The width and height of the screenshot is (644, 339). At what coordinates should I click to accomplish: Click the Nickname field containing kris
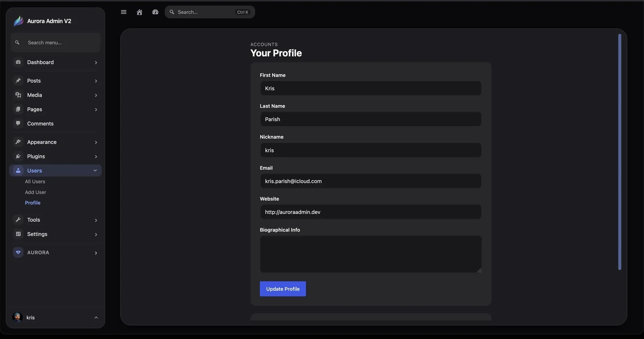[x=371, y=150]
